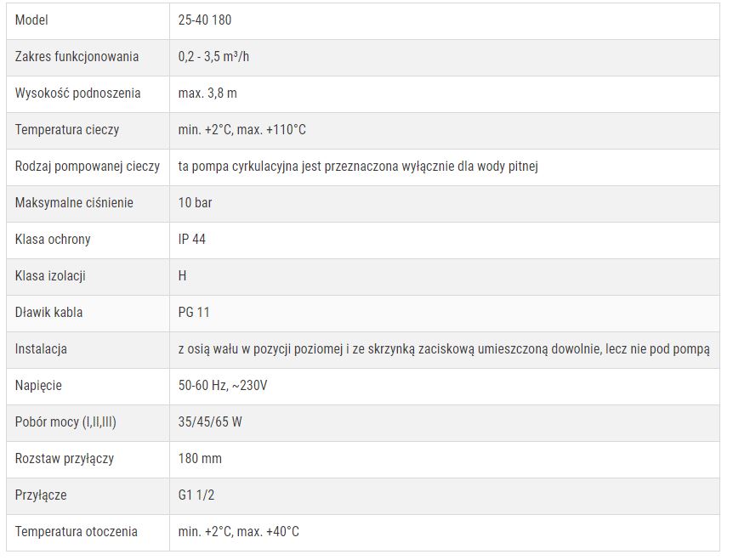Click the Klasa ochrony label

coord(53,239)
